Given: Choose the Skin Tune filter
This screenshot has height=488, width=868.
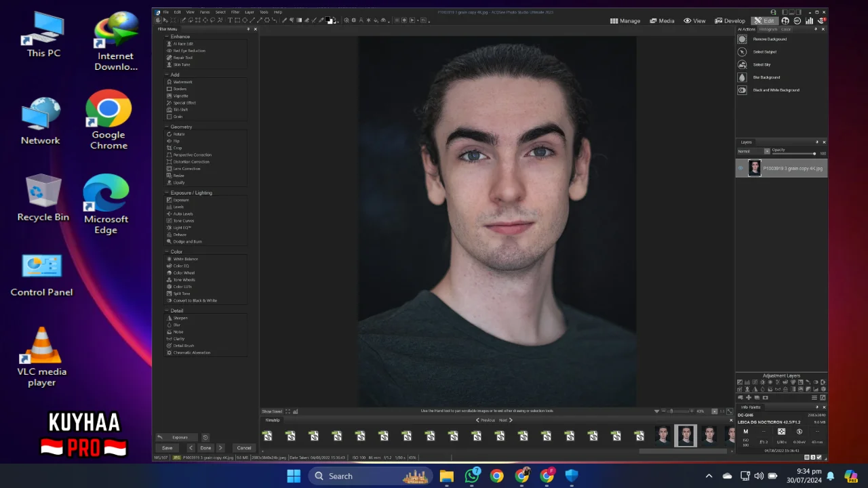Looking at the screenshot, I should click(181, 64).
